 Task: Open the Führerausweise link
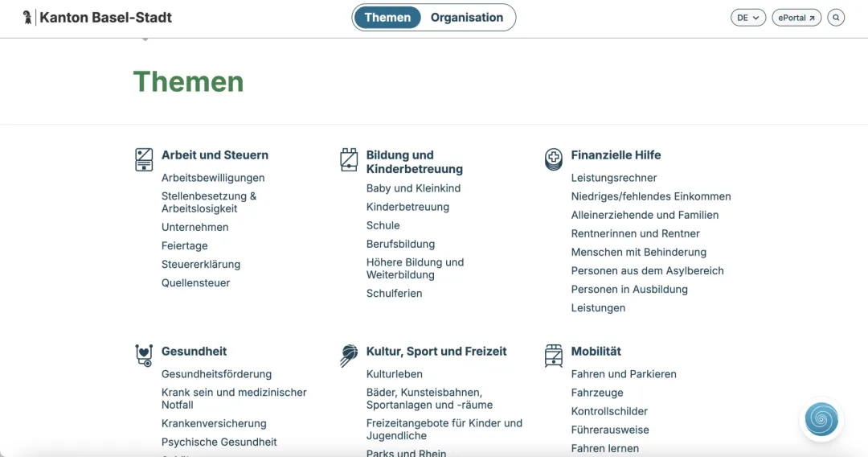(610, 430)
